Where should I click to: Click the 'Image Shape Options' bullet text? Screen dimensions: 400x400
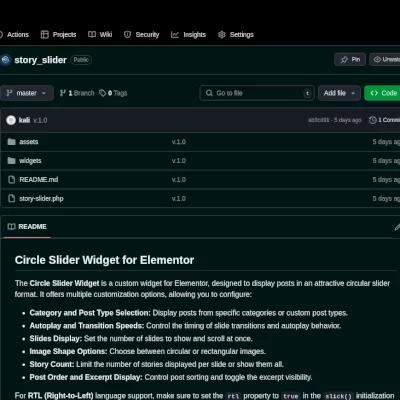point(68,351)
